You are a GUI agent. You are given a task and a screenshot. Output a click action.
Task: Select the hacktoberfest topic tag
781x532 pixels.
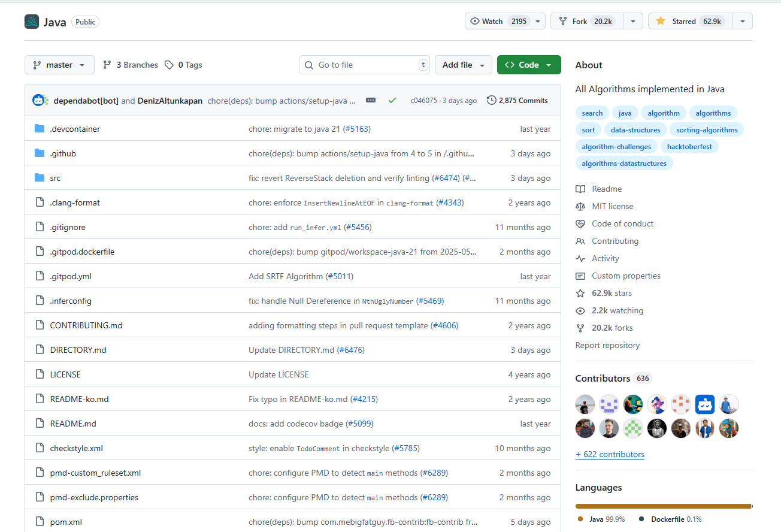689,146
